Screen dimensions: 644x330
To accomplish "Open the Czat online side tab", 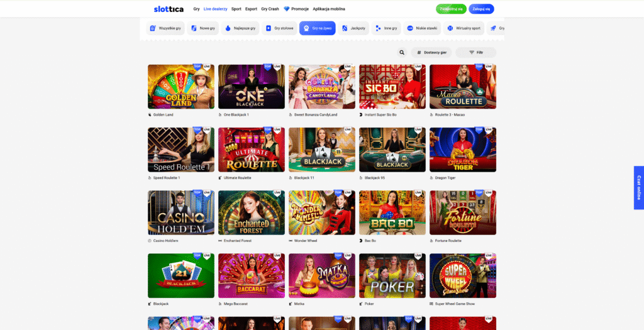I will 639,187.
